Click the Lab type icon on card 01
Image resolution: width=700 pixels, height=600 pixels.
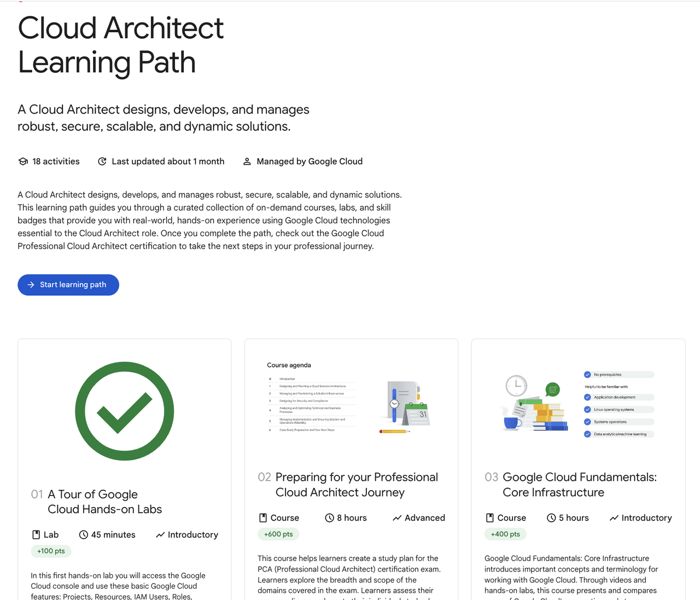pyautogui.click(x=36, y=535)
